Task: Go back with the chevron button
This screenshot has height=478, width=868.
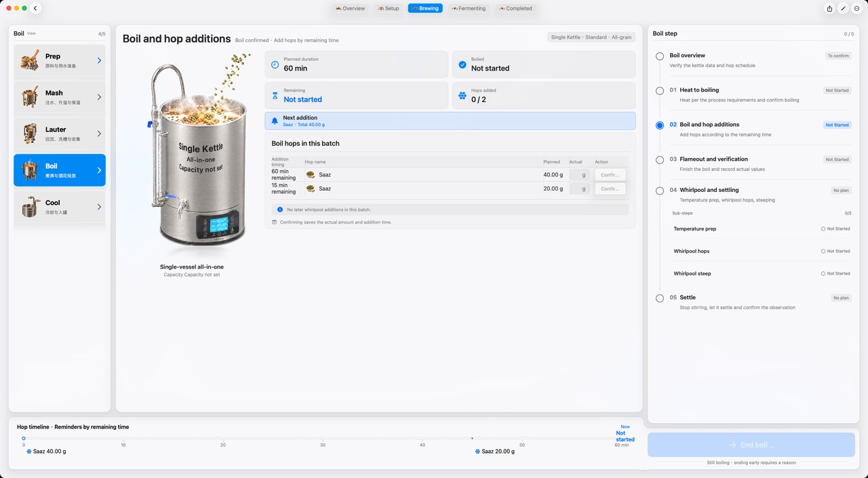Action: (x=35, y=8)
